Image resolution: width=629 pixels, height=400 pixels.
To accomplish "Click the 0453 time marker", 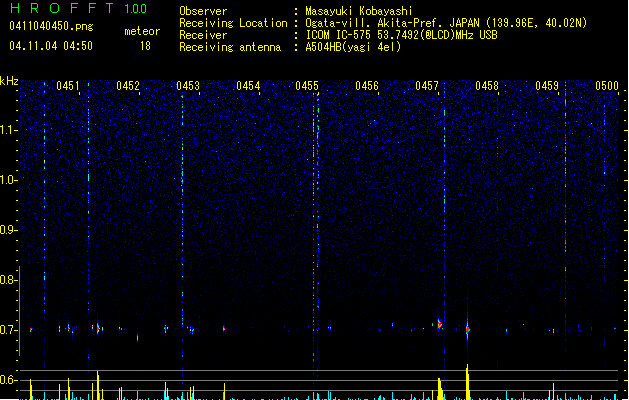I will point(188,86).
